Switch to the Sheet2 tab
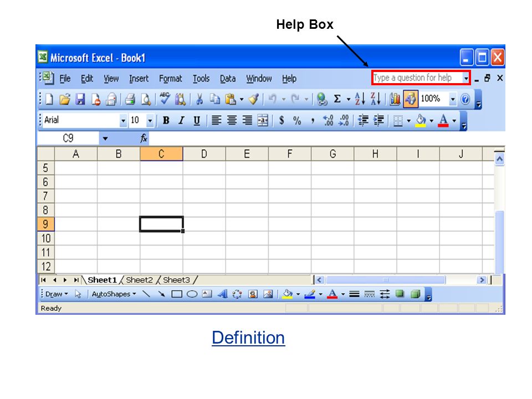 pyautogui.click(x=140, y=280)
